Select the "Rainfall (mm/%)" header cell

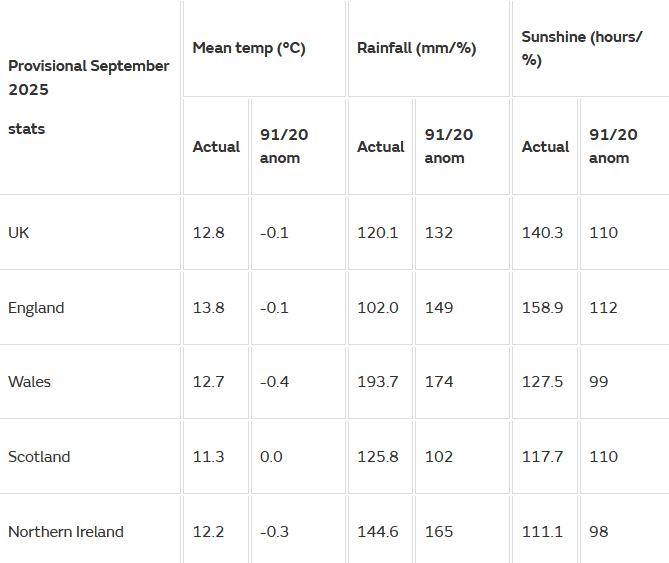click(x=416, y=48)
